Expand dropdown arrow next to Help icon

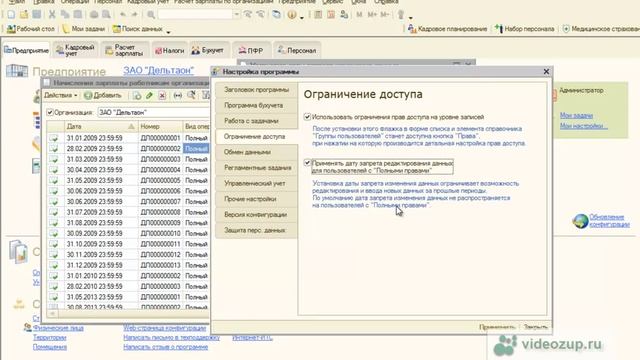pos(302,18)
